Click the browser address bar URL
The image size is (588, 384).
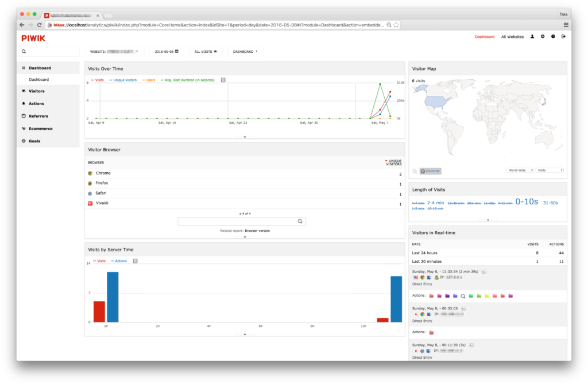(218, 25)
